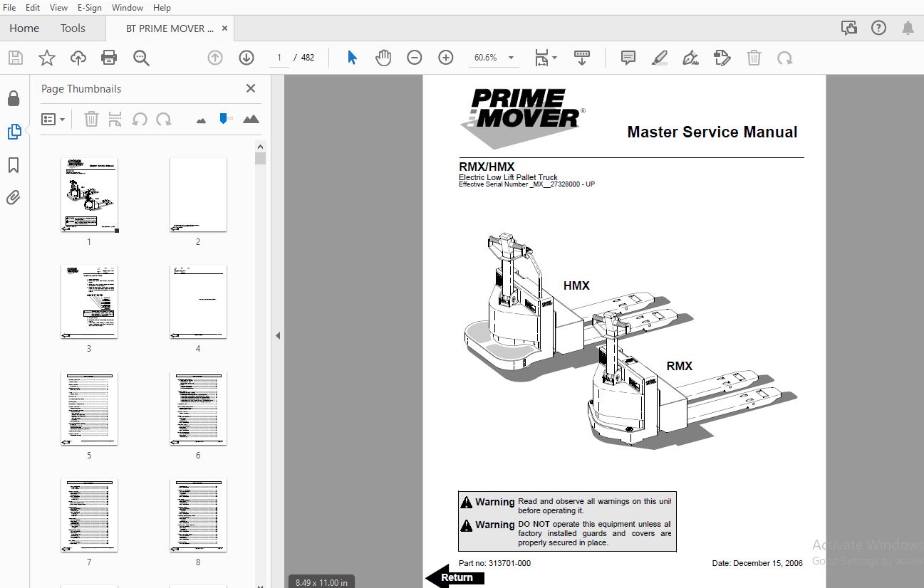Screen dimensions: 924x588
Task: Click the rotate arrow icon in main toolbar
Action: [x=785, y=58]
